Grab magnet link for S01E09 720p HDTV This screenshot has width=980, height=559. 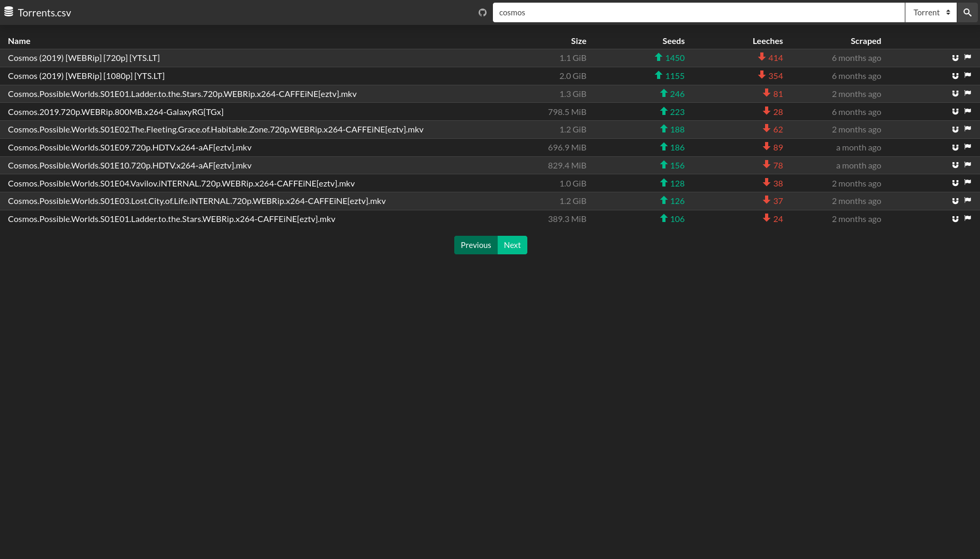(955, 147)
